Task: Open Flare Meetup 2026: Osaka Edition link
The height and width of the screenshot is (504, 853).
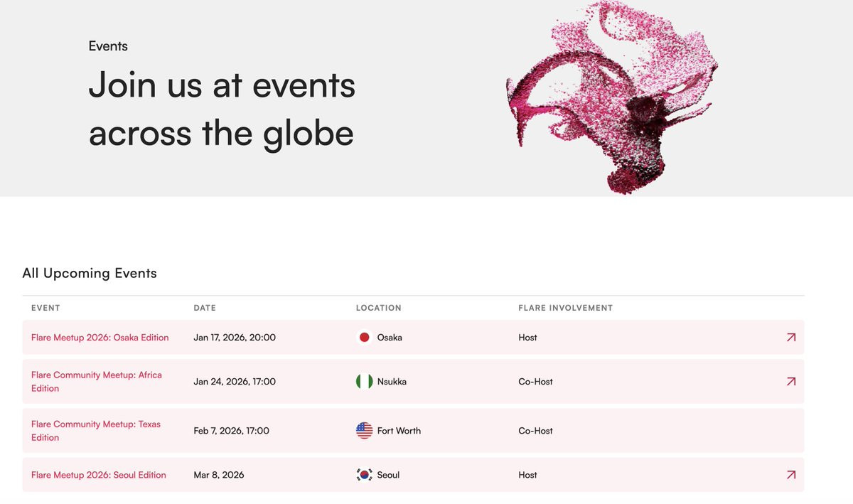Action: [x=100, y=338]
